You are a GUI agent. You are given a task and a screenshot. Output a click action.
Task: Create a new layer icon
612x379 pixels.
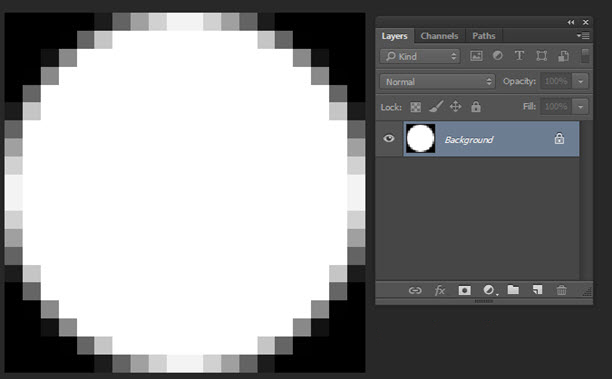point(537,290)
